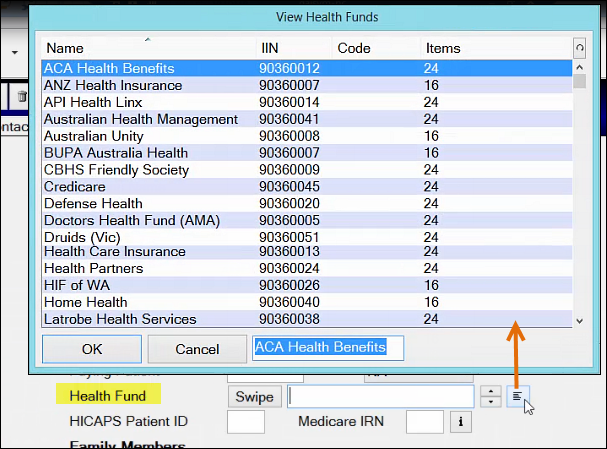Click IIN value 90360026
This screenshot has width=607, height=449.
coord(289,285)
